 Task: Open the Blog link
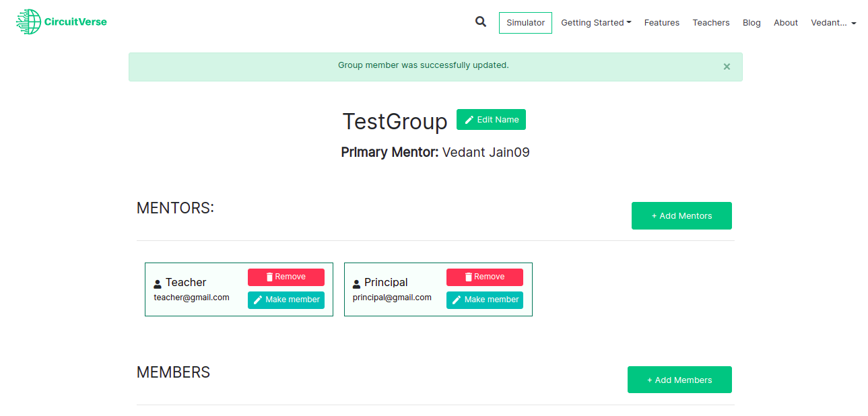tap(752, 23)
